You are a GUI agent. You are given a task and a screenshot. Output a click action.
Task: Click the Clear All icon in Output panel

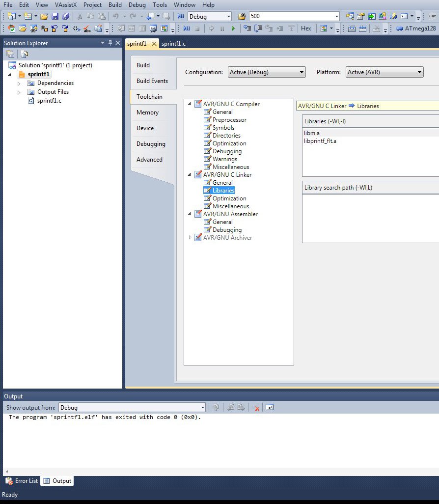pos(255,408)
